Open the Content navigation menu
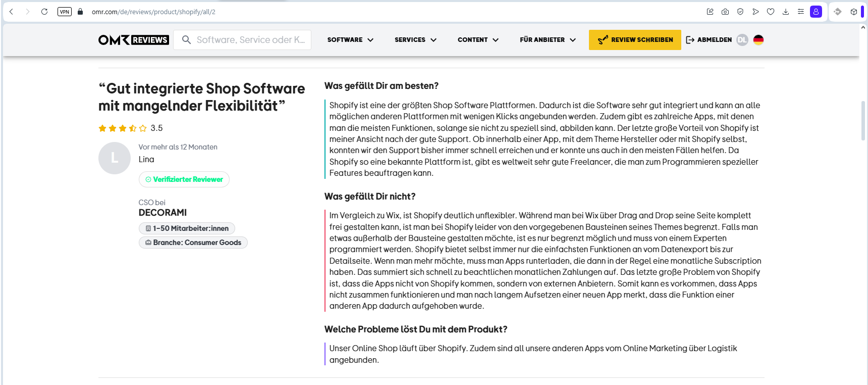The height and width of the screenshot is (385, 868). click(x=478, y=40)
